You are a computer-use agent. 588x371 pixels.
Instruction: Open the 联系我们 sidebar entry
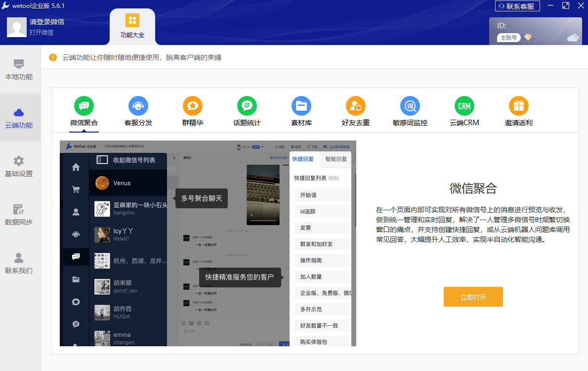pyautogui.click(x=20, y=262)
